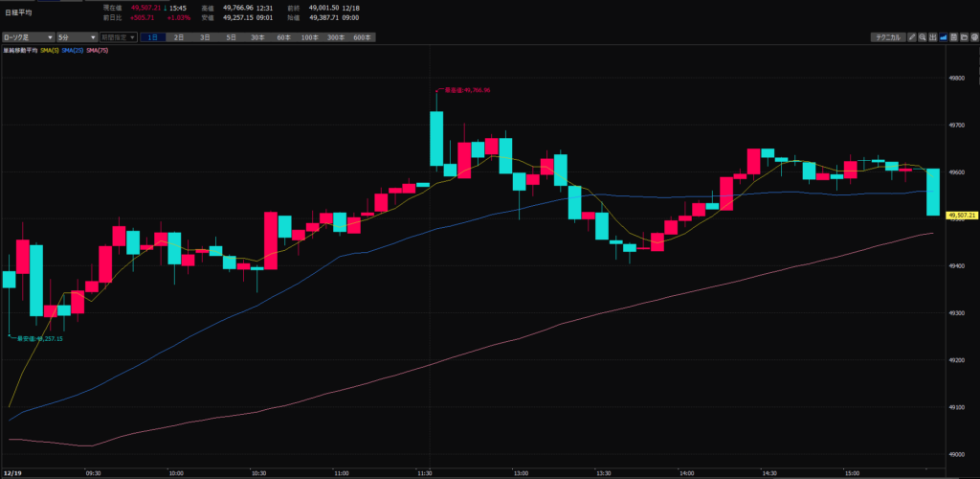Click the color palette settings icon

point(973,37)
